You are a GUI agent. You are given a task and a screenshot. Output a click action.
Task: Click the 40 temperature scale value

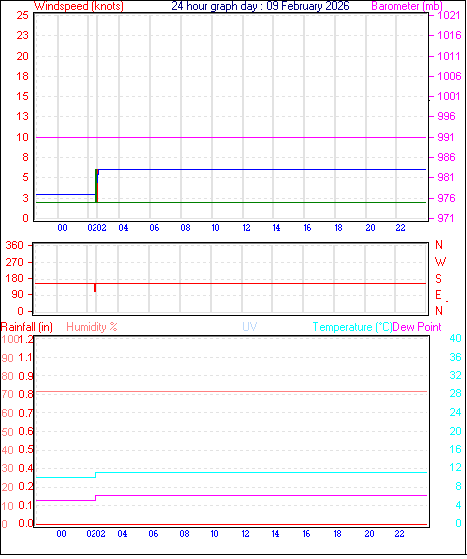pos(455,338)
